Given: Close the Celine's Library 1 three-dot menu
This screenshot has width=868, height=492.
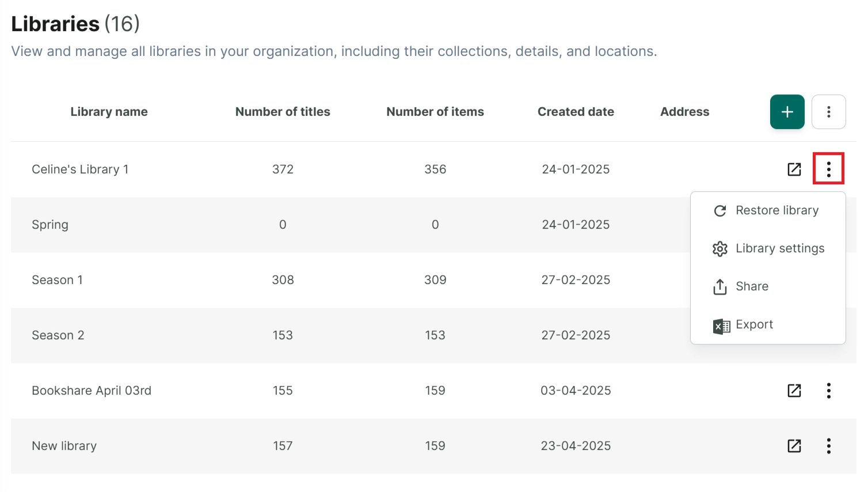Looking at the screenshot, I should coord(828,169).
